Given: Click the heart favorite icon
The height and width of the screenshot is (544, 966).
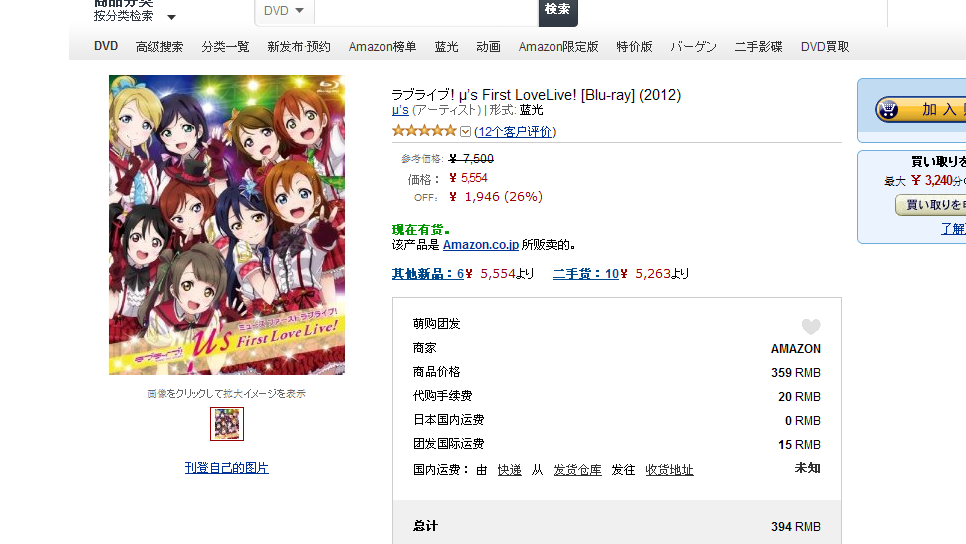Looking at the screenshot, I should click(811, 326).
